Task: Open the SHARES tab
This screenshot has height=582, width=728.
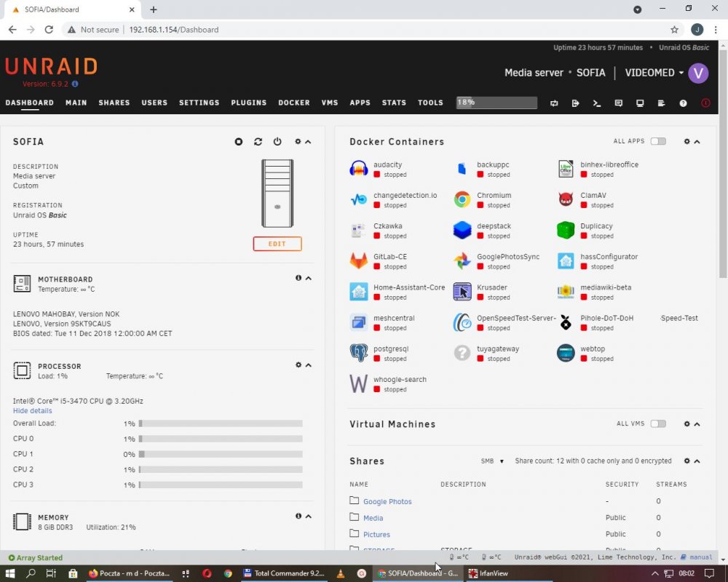Action: 114,103
